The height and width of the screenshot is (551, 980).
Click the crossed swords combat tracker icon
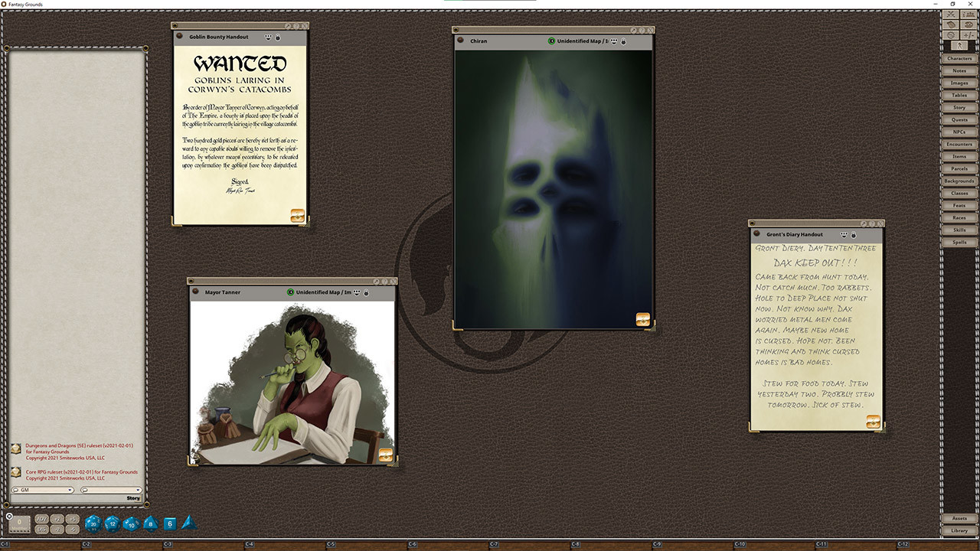tap(951, 14)
